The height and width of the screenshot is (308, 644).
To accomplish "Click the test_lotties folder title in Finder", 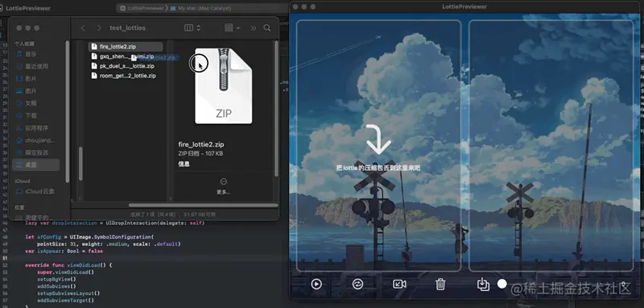I will tap(127, 28).
